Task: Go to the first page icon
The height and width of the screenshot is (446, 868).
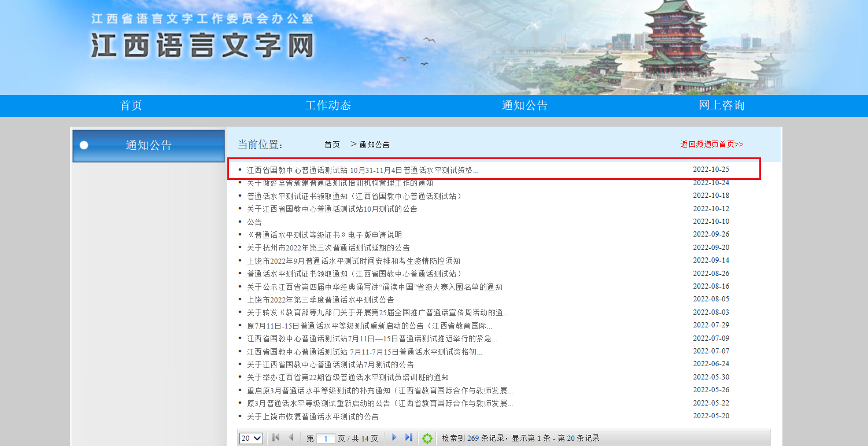Action: (x=276, y=438)
